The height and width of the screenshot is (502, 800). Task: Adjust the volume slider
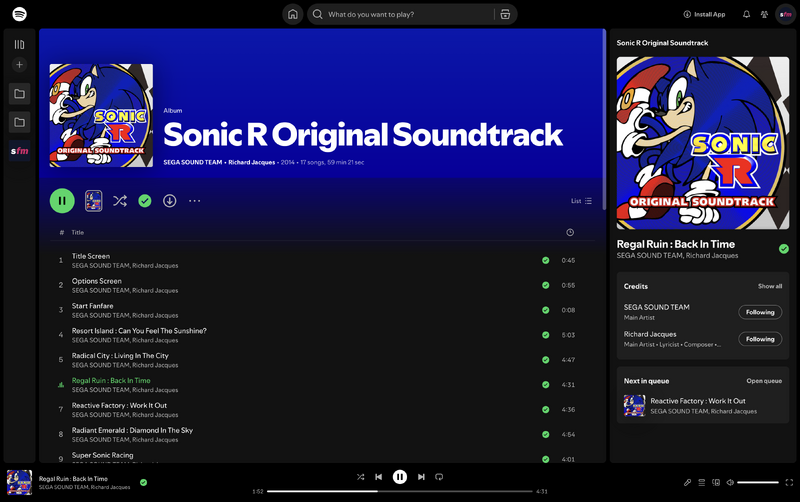pyautogui.click(x=758, y=483)
